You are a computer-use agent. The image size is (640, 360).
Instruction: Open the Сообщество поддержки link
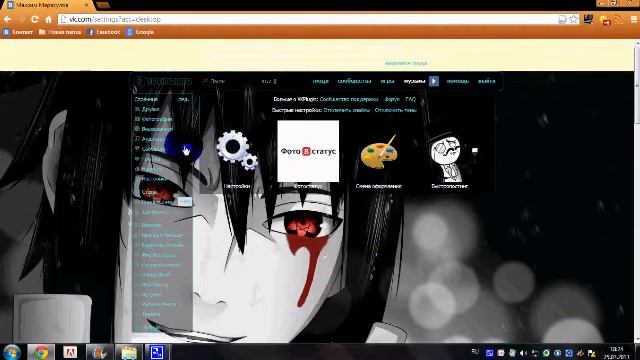(x=349, y=99)
